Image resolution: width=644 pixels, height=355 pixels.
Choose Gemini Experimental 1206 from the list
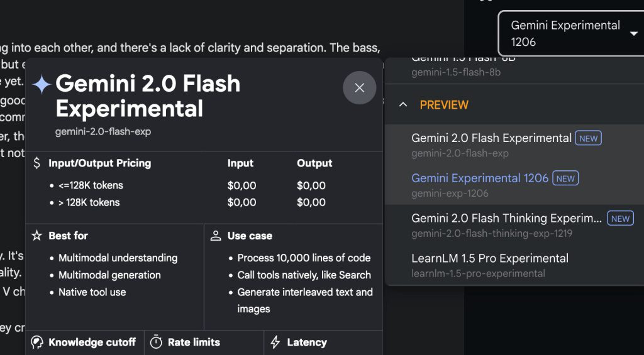480,185
